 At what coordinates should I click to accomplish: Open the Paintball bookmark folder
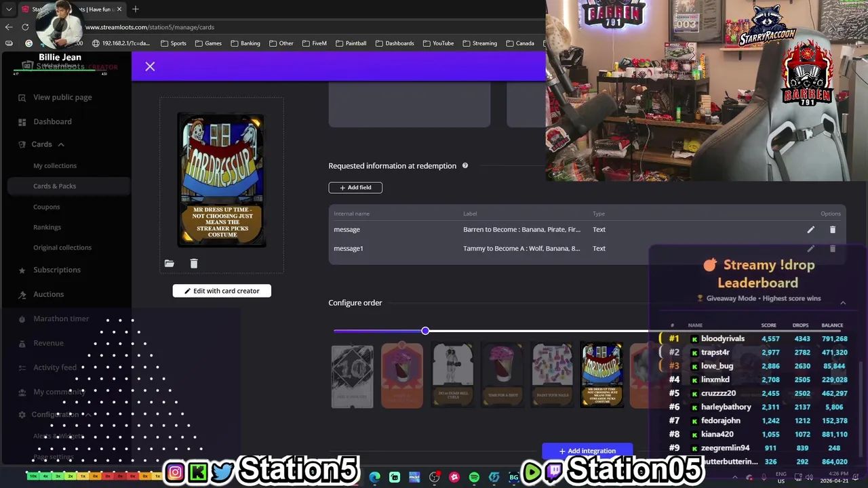[x=351, y=43]
